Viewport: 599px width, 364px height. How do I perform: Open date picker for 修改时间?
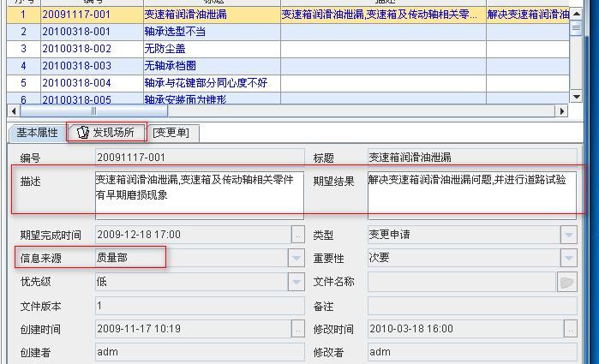tap(570, 329)
